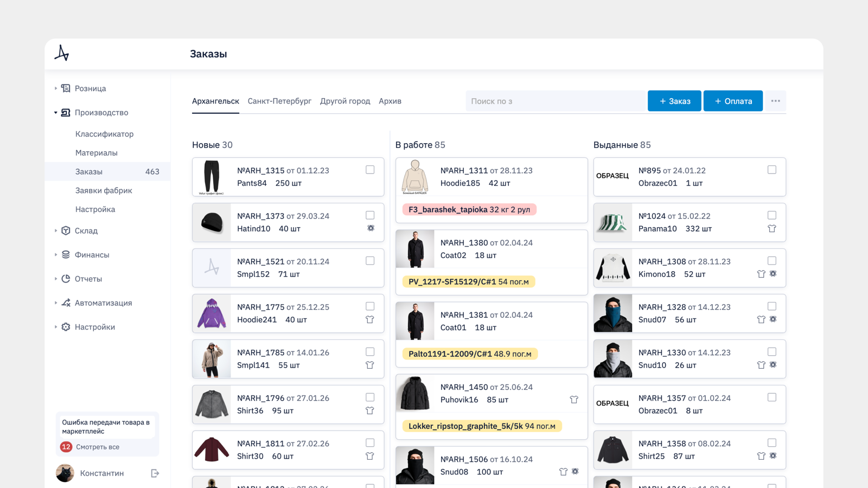The width and height of the screenshot is (868, 488).
Task: Click the PV_1217-SF15129/C#1 material tag
Action: tap(469, 281)
